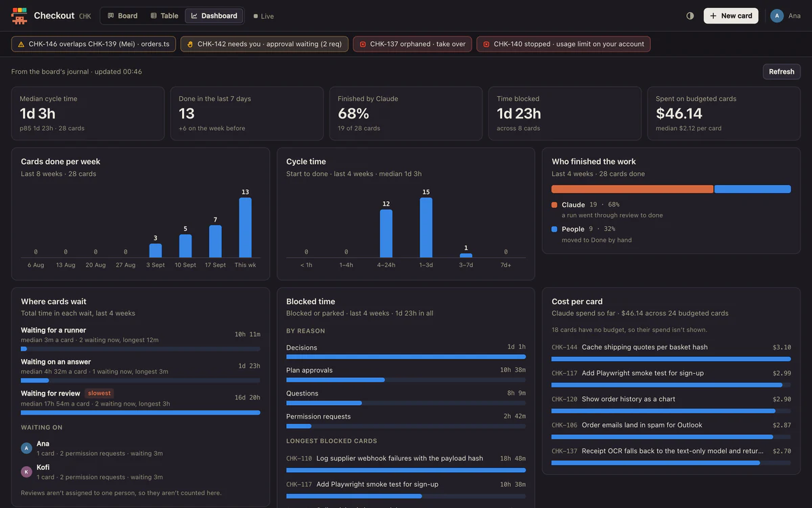Click the CHK project key label
This screenshot has width=812, height=508.
click(x=85, y=16)
